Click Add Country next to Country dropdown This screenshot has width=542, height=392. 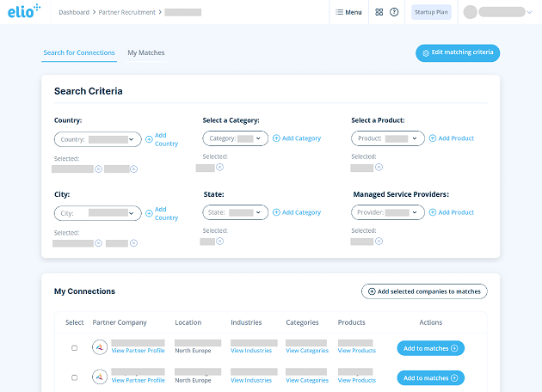click(162, 139)
